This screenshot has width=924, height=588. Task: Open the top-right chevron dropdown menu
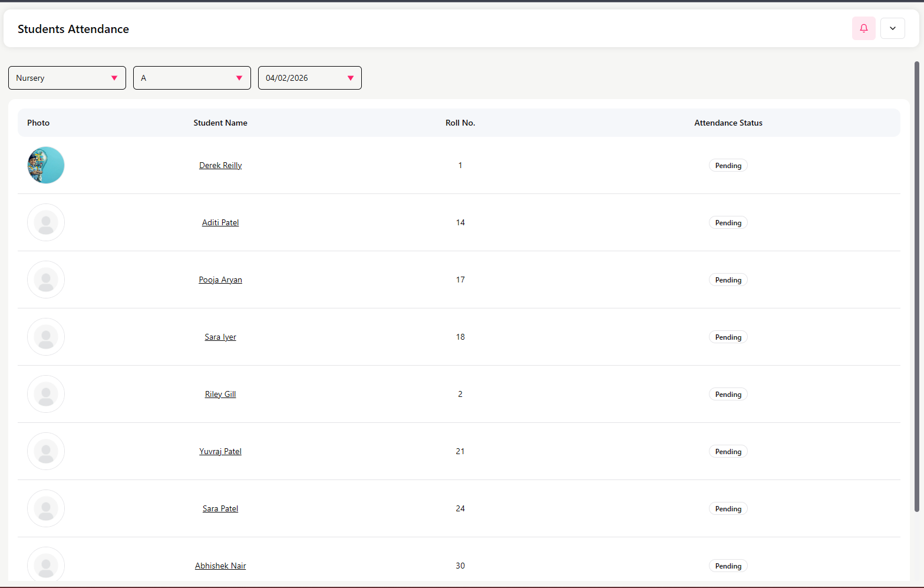[892, 28]
